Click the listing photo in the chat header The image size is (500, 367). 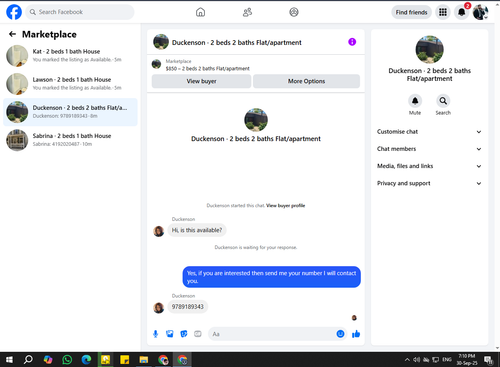161,42
